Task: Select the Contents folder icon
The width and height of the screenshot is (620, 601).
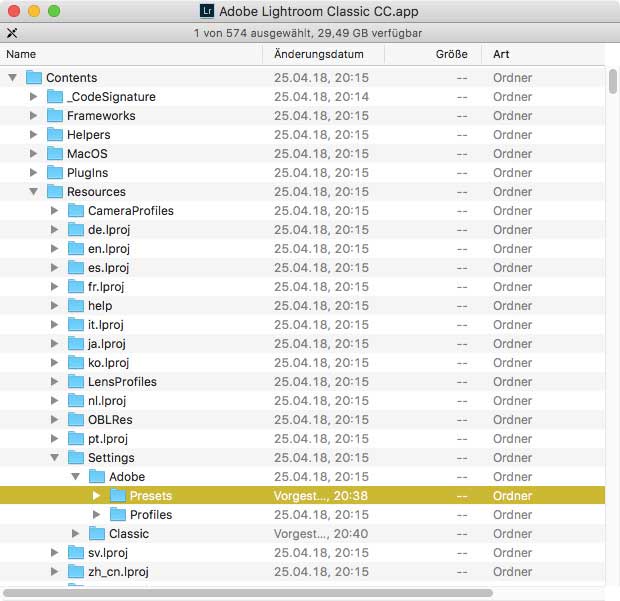Action: (x=34, y=77)
